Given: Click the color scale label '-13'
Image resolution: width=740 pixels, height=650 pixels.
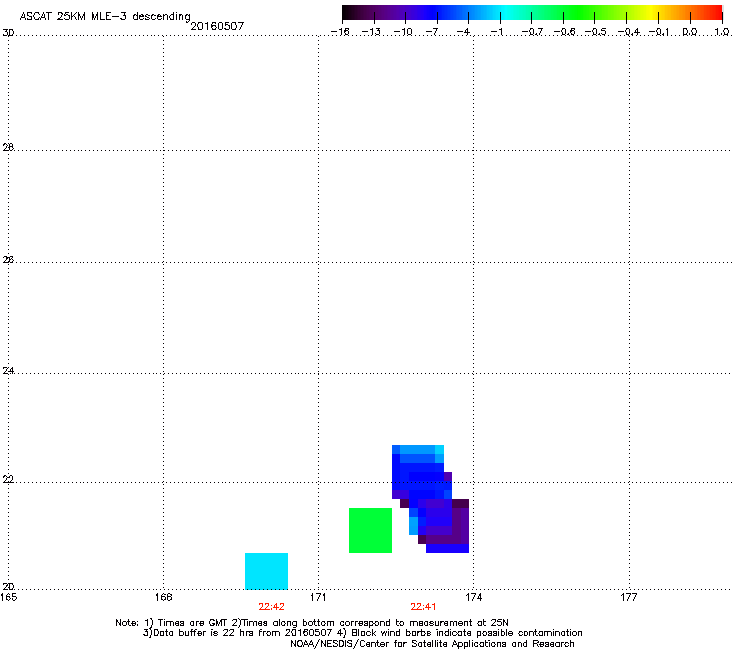Looking at the screenshot, I should click(371, 32).
